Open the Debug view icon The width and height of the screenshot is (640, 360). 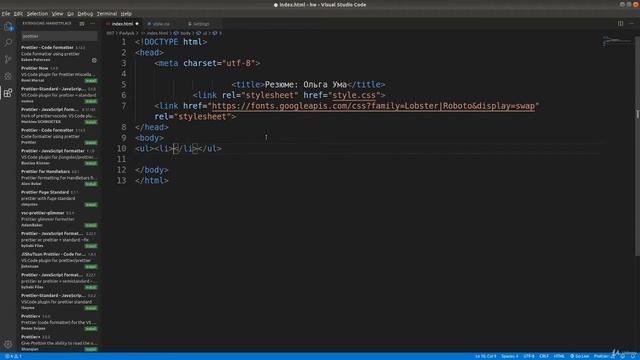coord(8,76)
